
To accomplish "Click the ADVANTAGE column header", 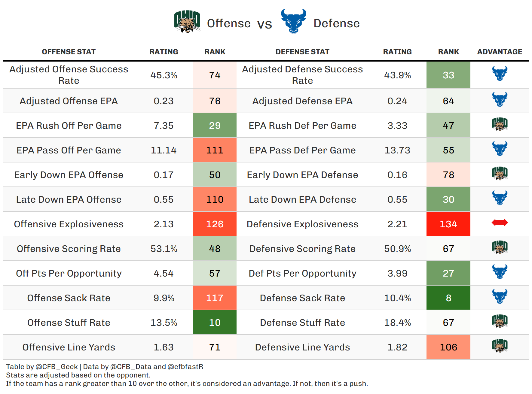I will [x=500, y=52].
